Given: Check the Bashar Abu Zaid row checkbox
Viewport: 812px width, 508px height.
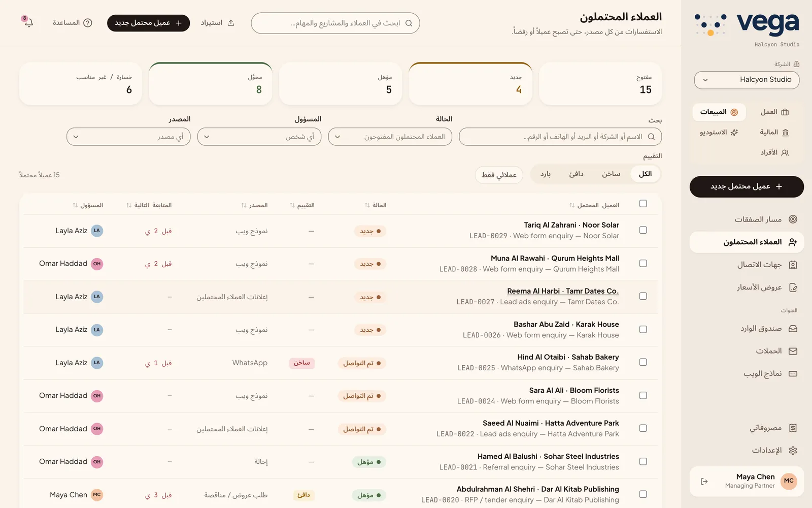Looking at the screenshot, I should pyautogui.click(x=643, y=330).
